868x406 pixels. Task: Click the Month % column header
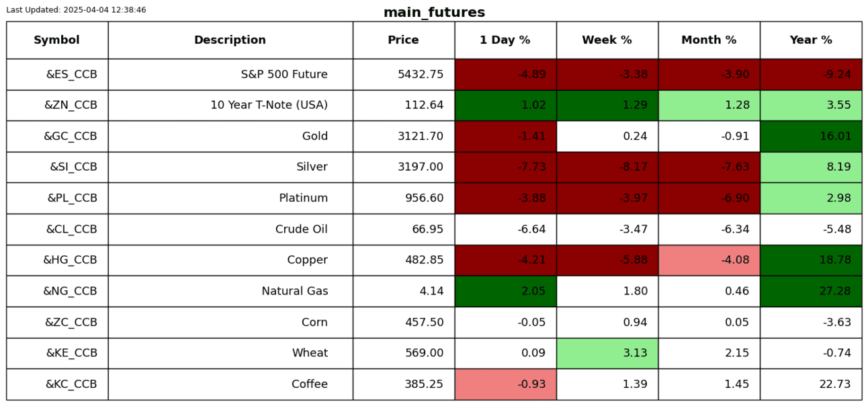(x=709, y=40)
